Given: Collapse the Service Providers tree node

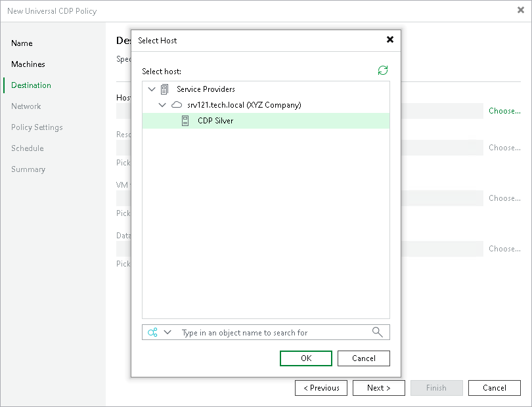Looking at the screenshot, I should (x=152, y=89).
